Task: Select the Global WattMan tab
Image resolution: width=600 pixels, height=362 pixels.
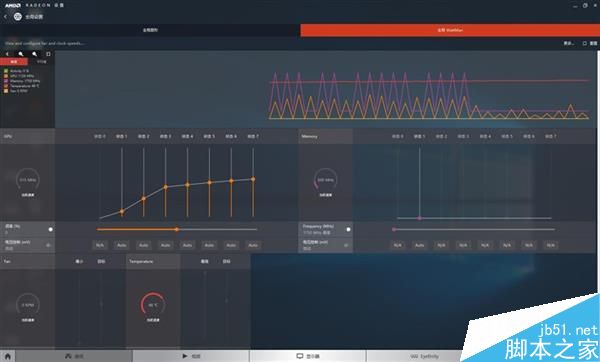Action: coord(450,30)
